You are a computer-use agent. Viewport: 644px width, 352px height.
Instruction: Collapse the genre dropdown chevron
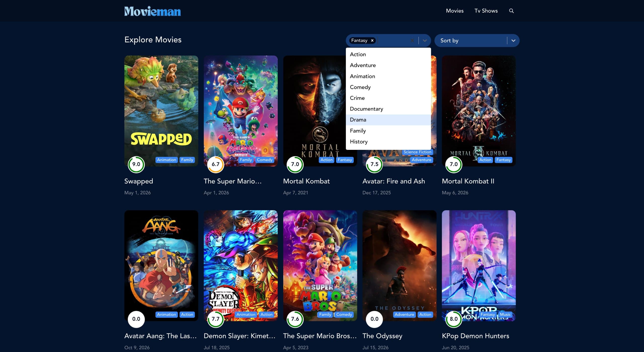pos(425,40)
